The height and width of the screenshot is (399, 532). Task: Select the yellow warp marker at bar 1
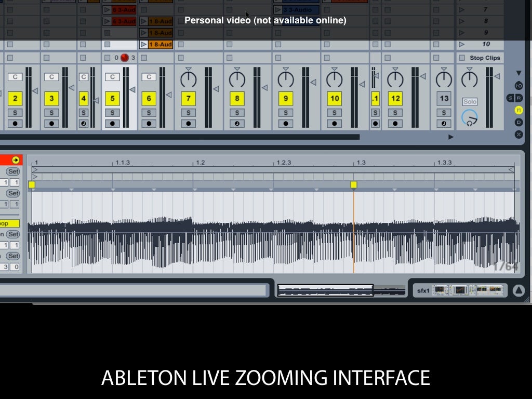[32, 184]
